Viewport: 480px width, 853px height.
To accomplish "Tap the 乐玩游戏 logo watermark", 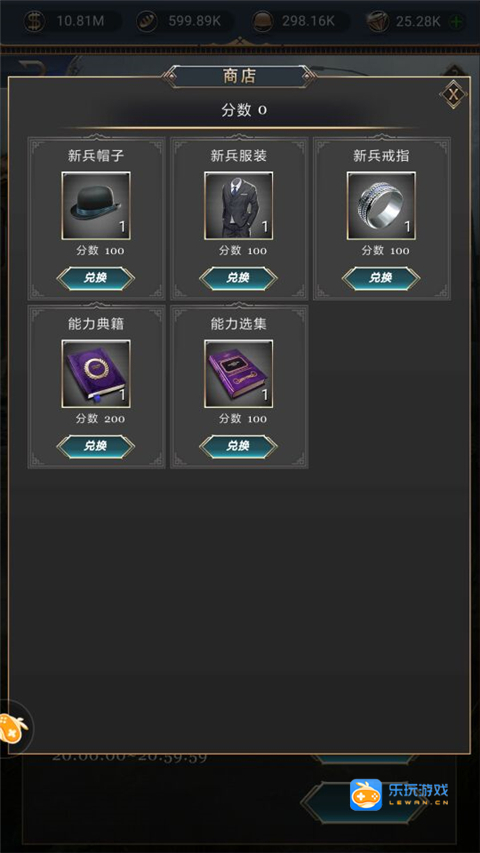I will coord(399,795).
